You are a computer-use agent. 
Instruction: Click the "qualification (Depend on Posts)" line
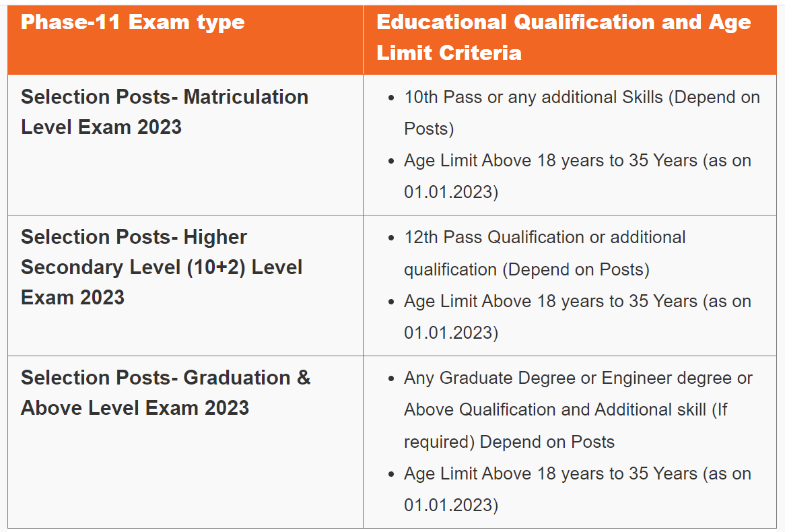[x=526, y=270]
